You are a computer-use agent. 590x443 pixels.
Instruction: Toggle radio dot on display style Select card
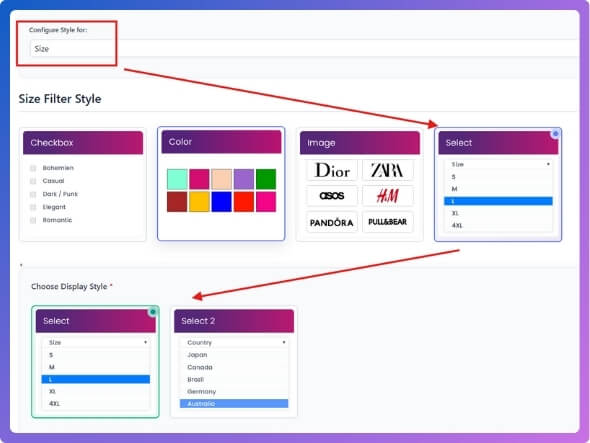(x=153, y=312)
